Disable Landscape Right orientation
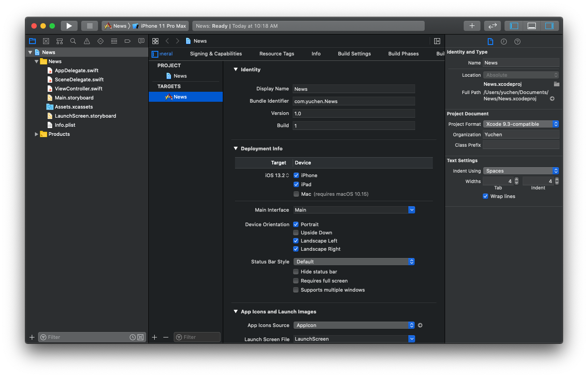The height and width of the screenshot is (377, 588). (x=296, y=249)
